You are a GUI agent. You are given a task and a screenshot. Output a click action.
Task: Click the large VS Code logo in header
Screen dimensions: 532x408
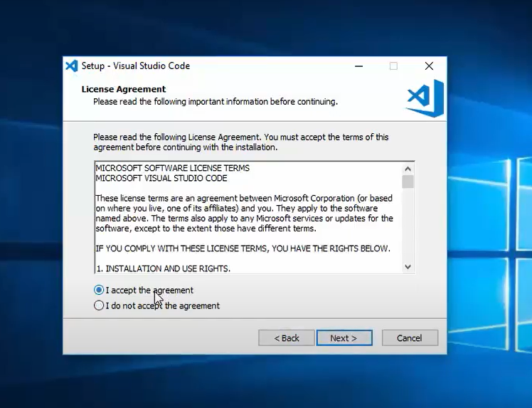(x=425, y=98)
